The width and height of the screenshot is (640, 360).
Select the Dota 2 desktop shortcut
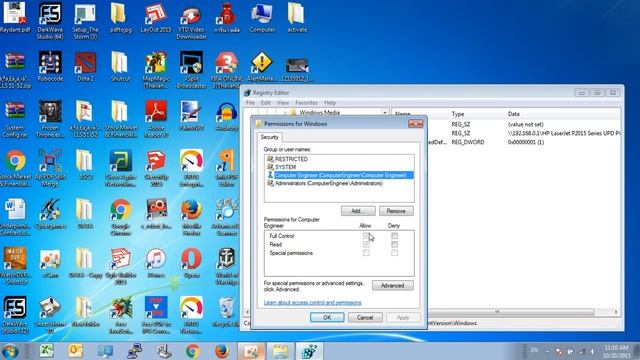pos(85,66)
